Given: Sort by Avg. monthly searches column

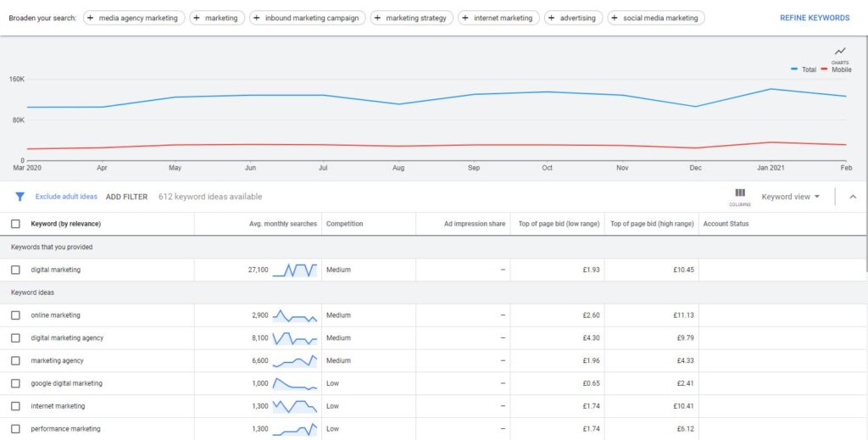Looking at the screenshot, I should [283, 224].
